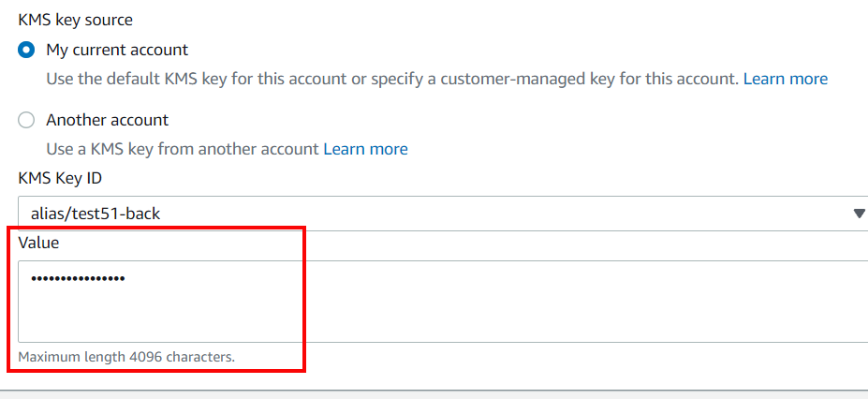The image size is (868, 399).
Task: Open Learn more link for current account
Action: point(785,79)
